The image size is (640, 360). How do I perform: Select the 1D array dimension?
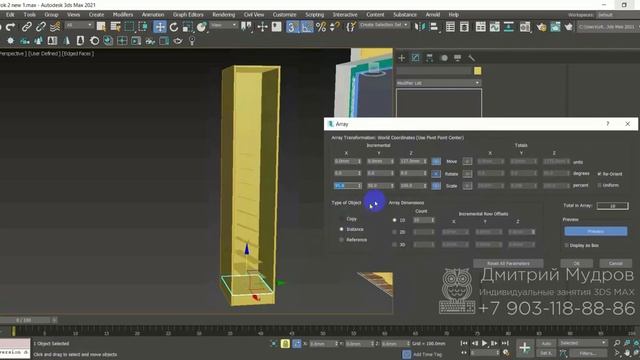tap(394, 220)
